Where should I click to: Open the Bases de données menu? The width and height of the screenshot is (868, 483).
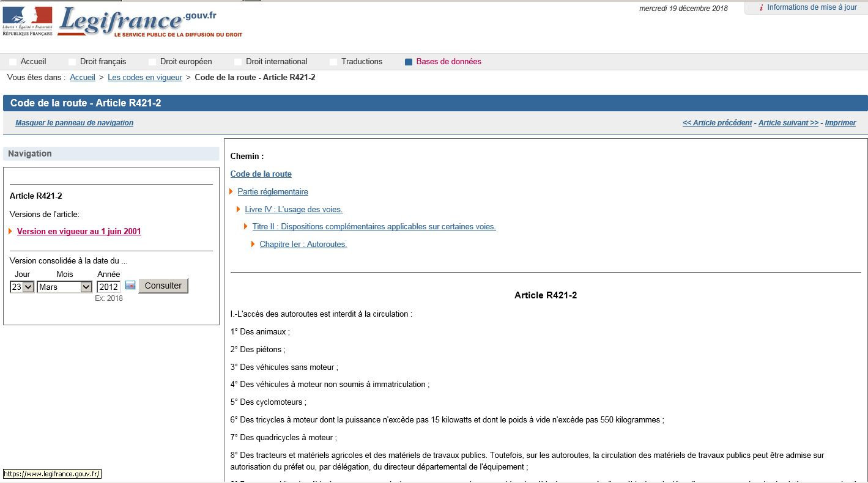pyautogui.click(x=449, y=62)
